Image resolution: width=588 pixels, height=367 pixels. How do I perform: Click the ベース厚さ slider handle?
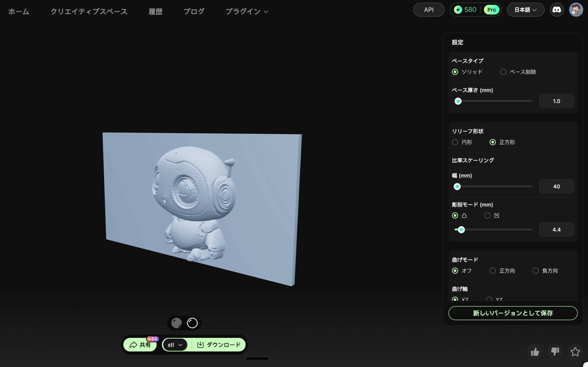pos(458,101)
